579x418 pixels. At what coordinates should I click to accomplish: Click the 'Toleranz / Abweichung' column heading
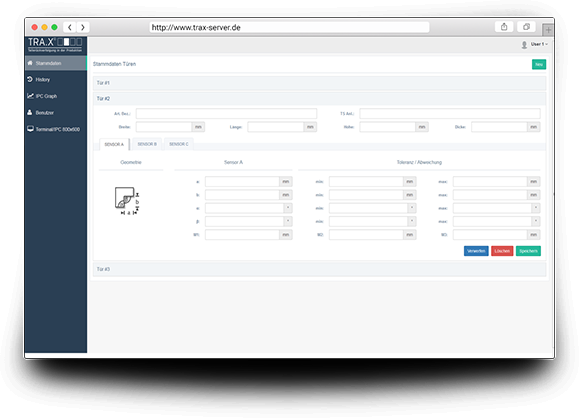pos(419,162)
